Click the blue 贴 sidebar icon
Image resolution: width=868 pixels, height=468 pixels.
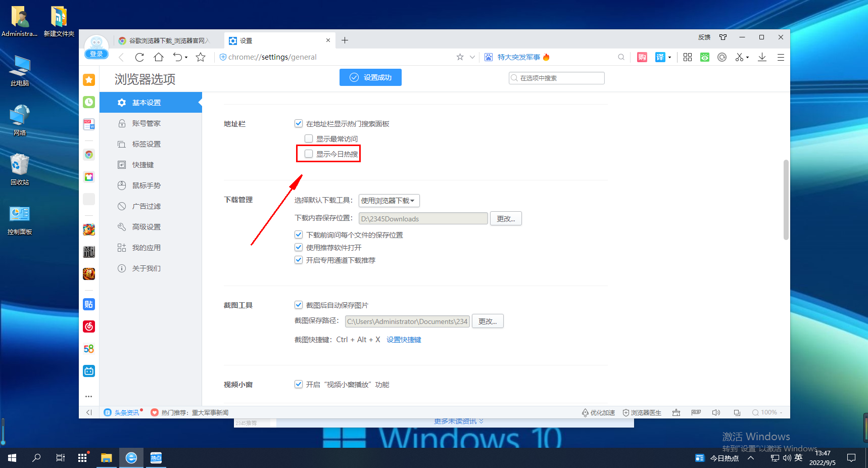tap(89, 304)
